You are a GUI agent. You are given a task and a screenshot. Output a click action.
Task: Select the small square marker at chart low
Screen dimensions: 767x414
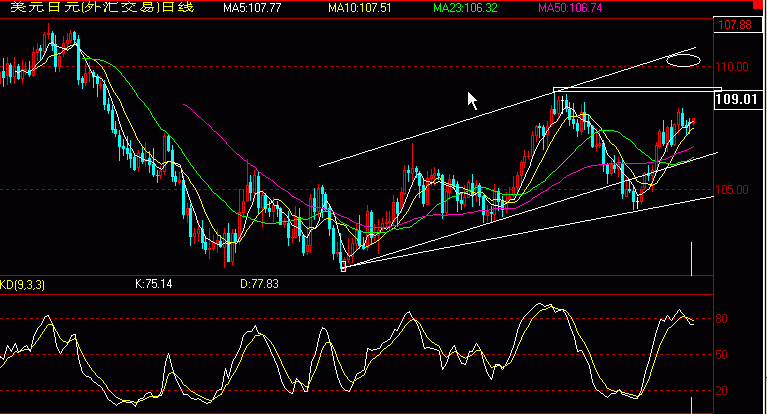click(x=343, y=266)
